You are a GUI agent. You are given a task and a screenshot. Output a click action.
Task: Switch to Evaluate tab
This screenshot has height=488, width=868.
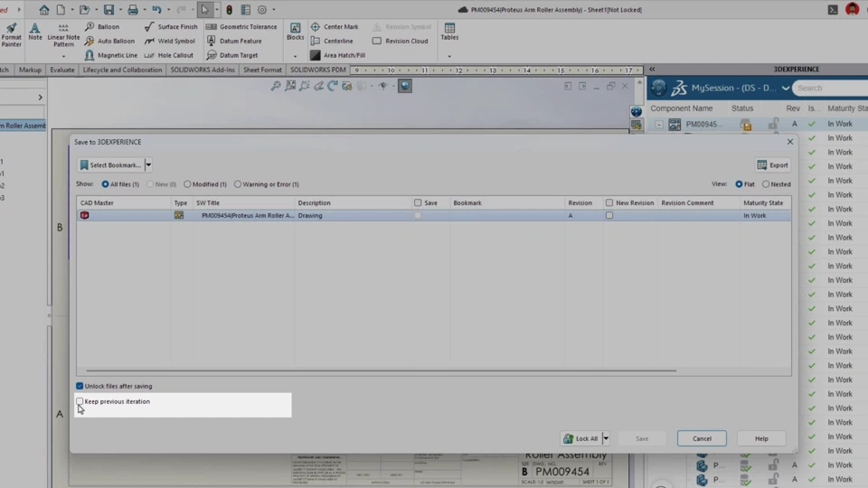click(62, 70)
